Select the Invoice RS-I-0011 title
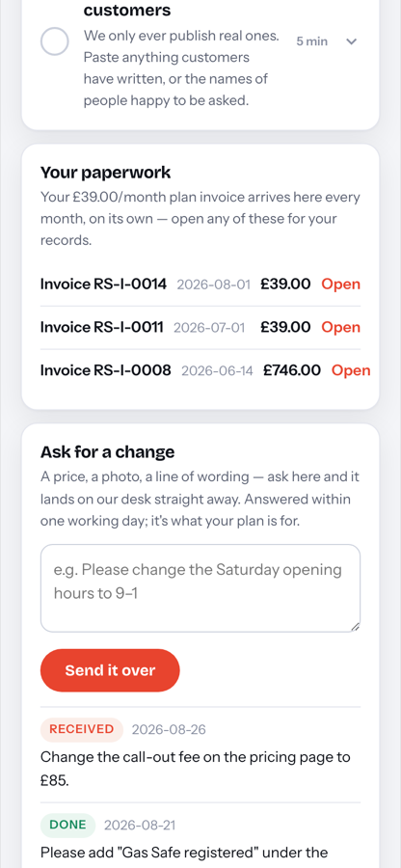 102,328
